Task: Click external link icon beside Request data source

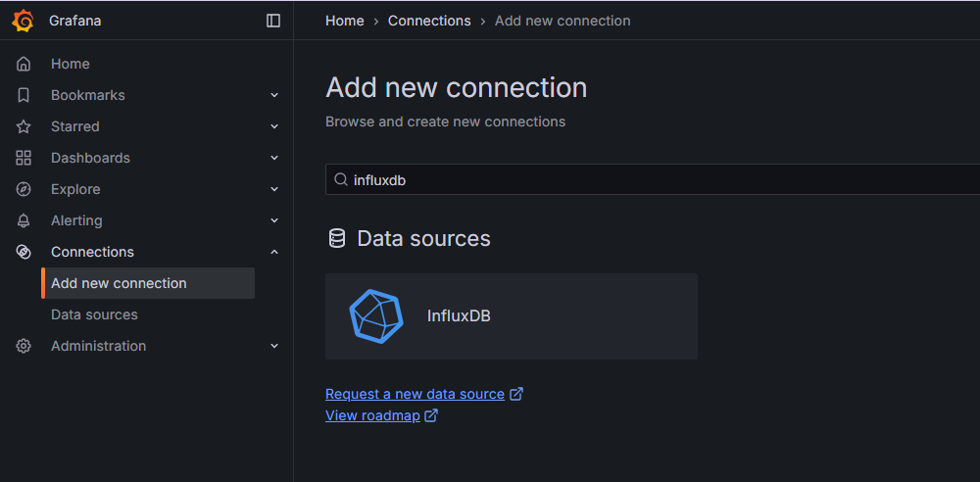Action: point(516,394)
